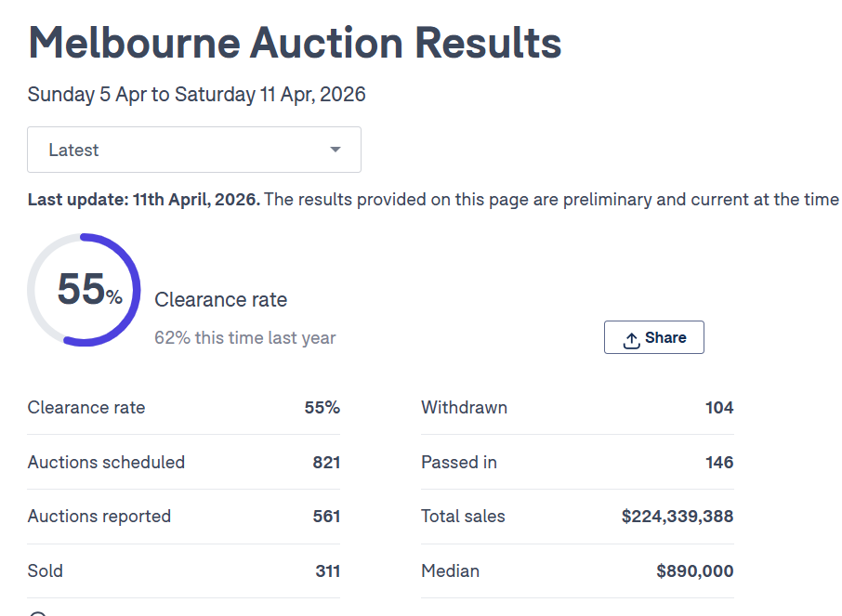Open the Latest period dropdown

pyautogui.click(x=193, y=150)
